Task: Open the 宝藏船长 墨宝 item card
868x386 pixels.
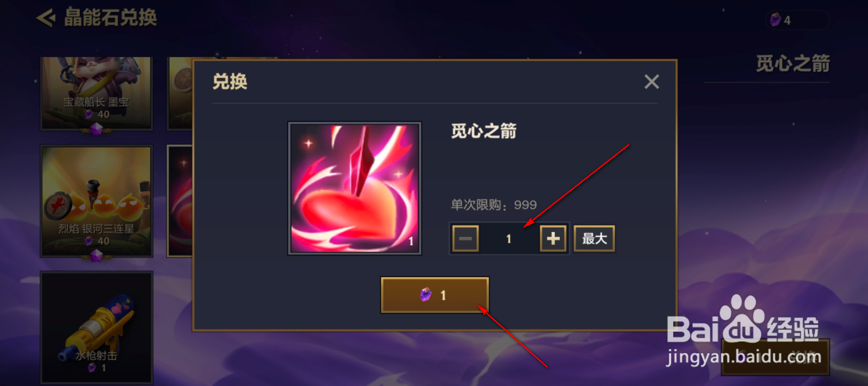Action: [x=96, y=93]
